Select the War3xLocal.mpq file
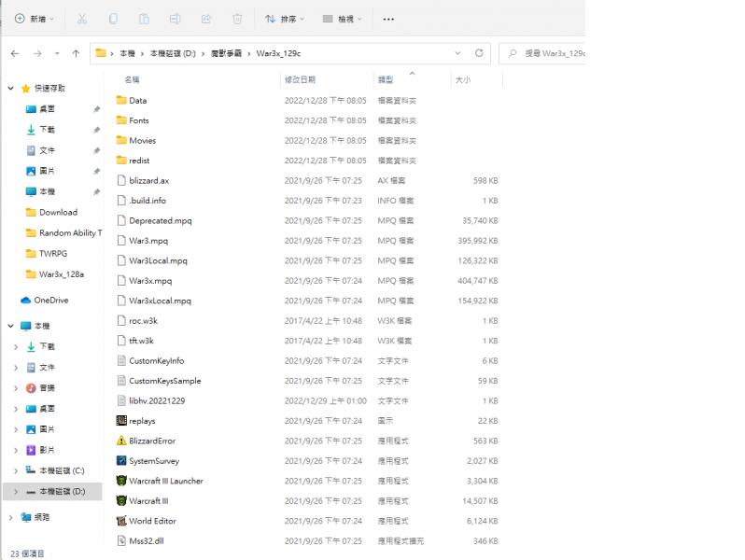Viewport: 745px width, 560px height. (x=160, y=301)
